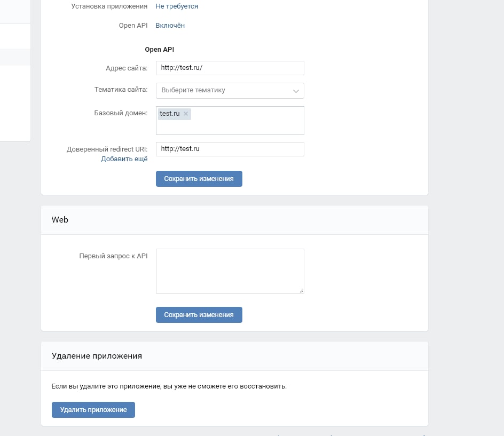
Task: Save changes in the Open API section
Action: [x=199, y=179]
